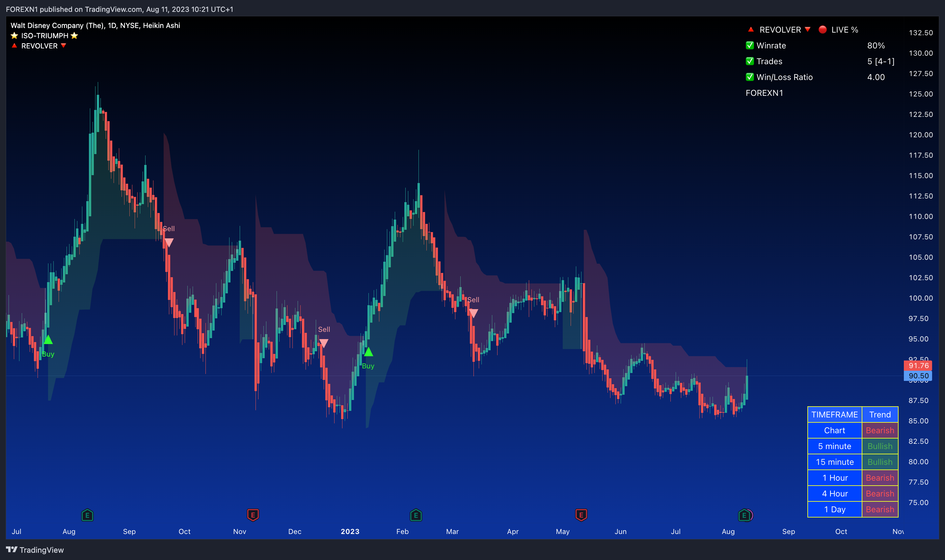Click the 100.00 price axis label

click(921, 298)
